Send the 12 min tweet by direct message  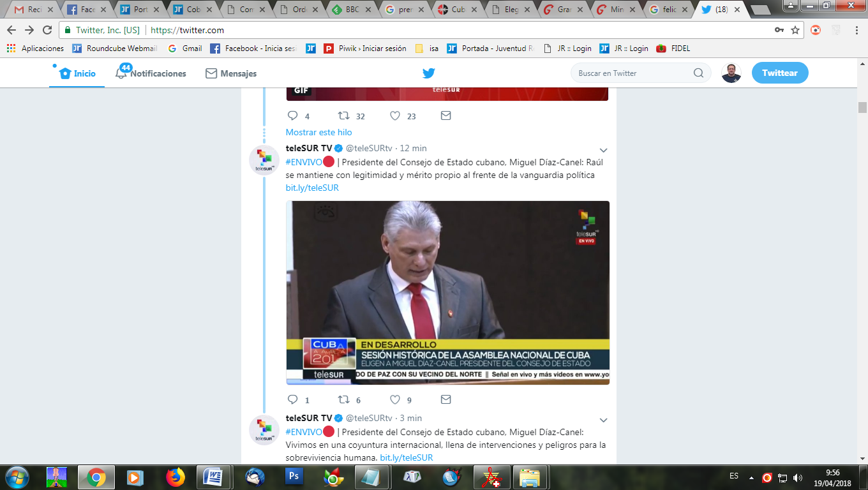click(x=446, y=399)
